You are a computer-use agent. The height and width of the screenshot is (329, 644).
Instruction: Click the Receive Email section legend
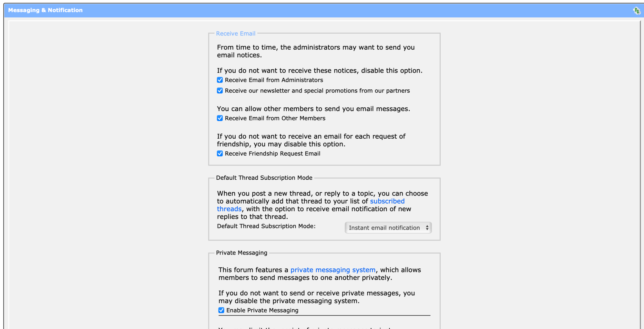pos(236,34)
